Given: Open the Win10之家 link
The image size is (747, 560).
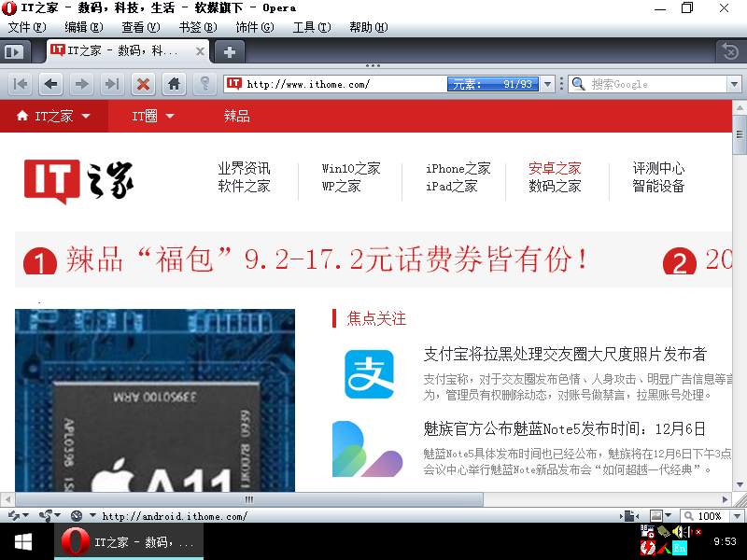Looking at the screenshot, I should click(351, 169).
